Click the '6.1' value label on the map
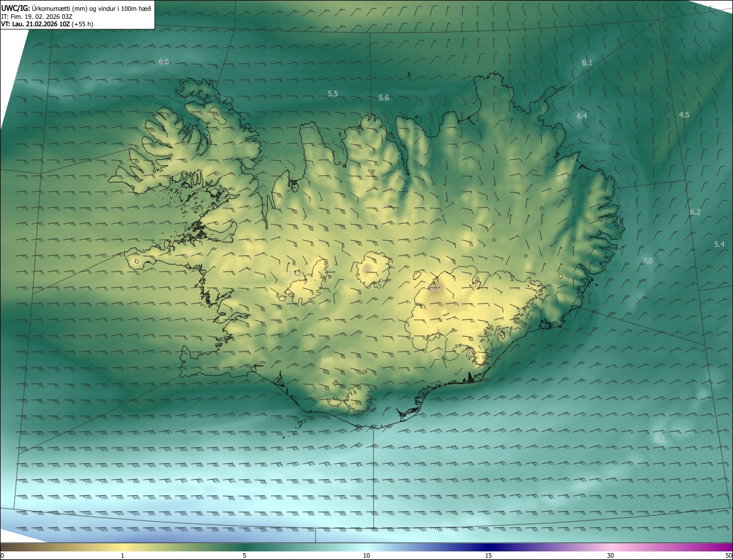 pos(587,63)
